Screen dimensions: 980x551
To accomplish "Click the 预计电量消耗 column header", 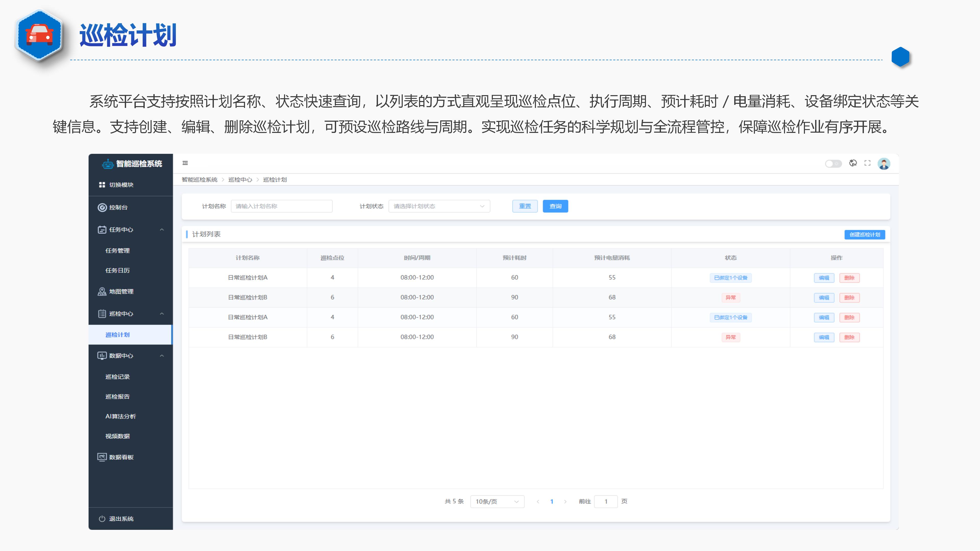I will (x=612, y=258).
